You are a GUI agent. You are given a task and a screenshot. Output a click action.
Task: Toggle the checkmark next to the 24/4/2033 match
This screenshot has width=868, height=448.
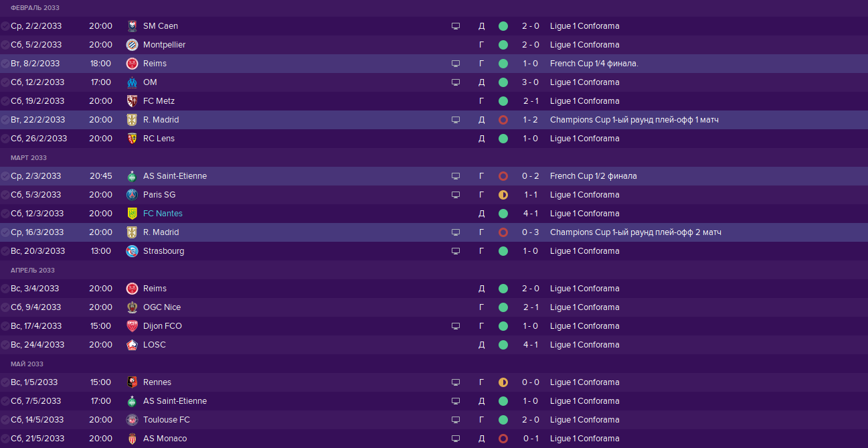tap(5, 345)
